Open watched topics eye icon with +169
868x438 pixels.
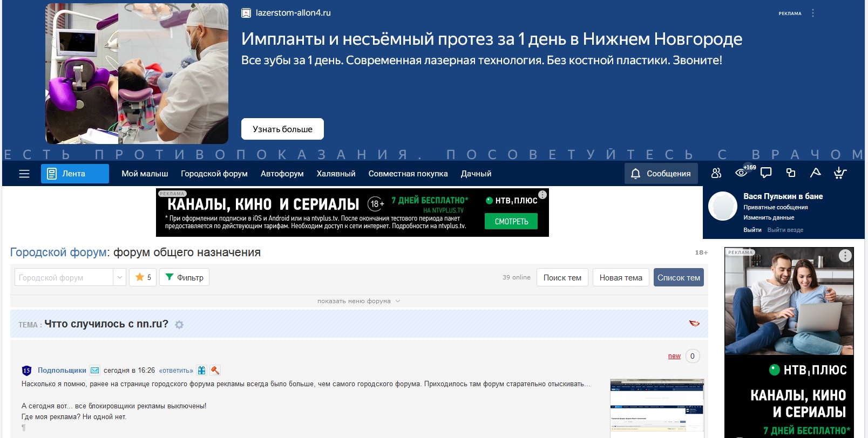(742, 173)
